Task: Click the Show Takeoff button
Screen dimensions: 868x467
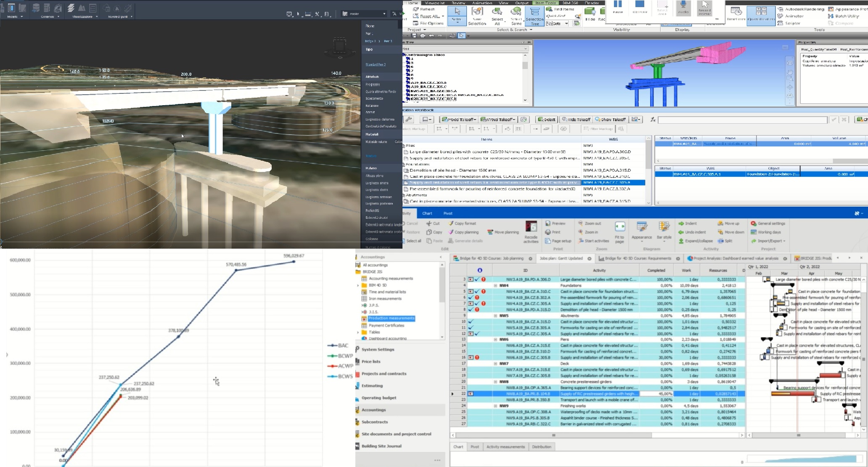Action: (x=611, y=119)
